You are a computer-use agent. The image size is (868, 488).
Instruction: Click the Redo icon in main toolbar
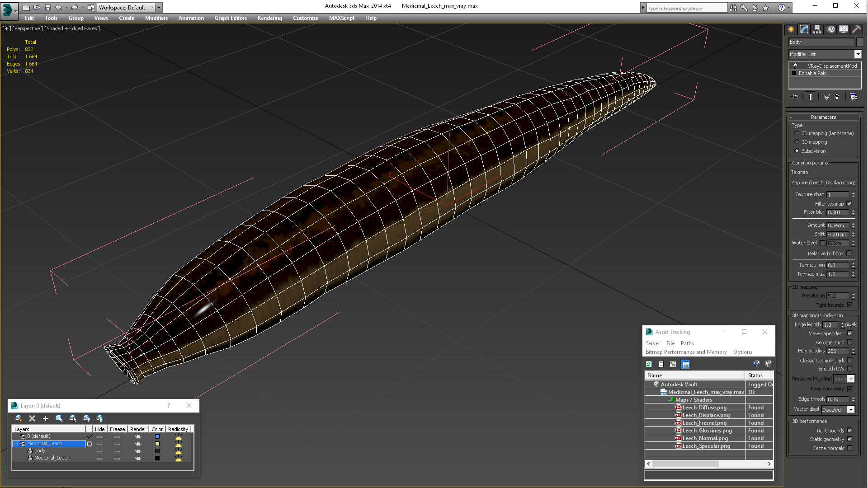74,7
